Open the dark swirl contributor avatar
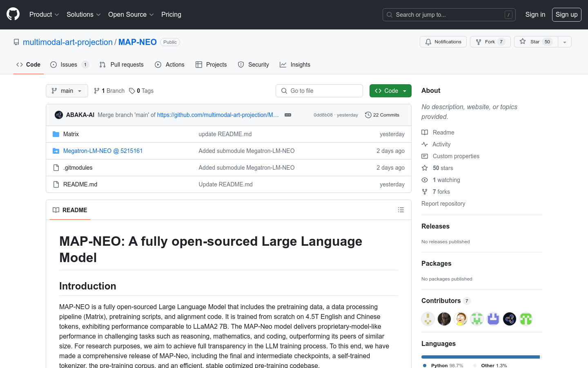The height and width of the screenshot is (368, 588). [510, 319]
